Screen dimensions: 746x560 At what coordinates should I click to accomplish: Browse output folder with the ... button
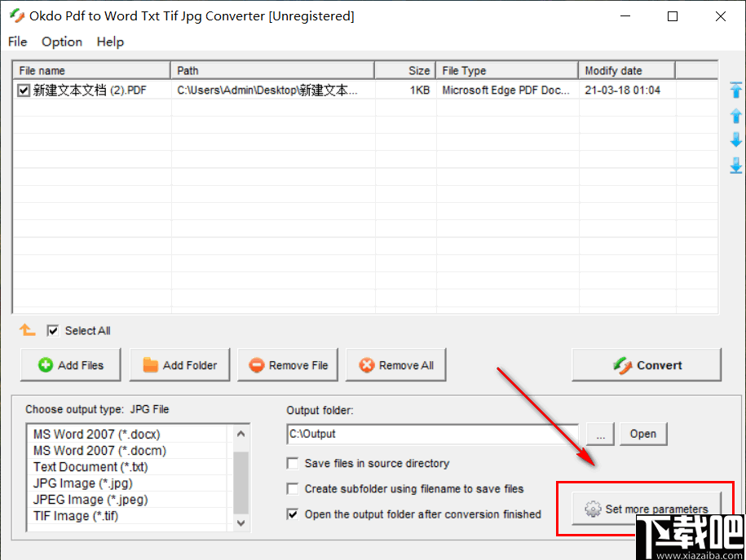coord(600,434)
